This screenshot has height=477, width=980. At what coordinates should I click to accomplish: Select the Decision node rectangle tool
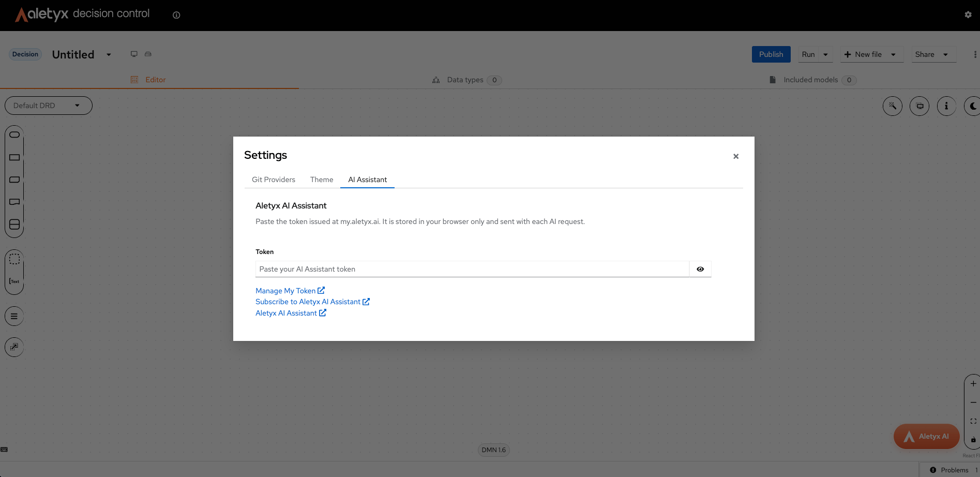click(14, 157)
